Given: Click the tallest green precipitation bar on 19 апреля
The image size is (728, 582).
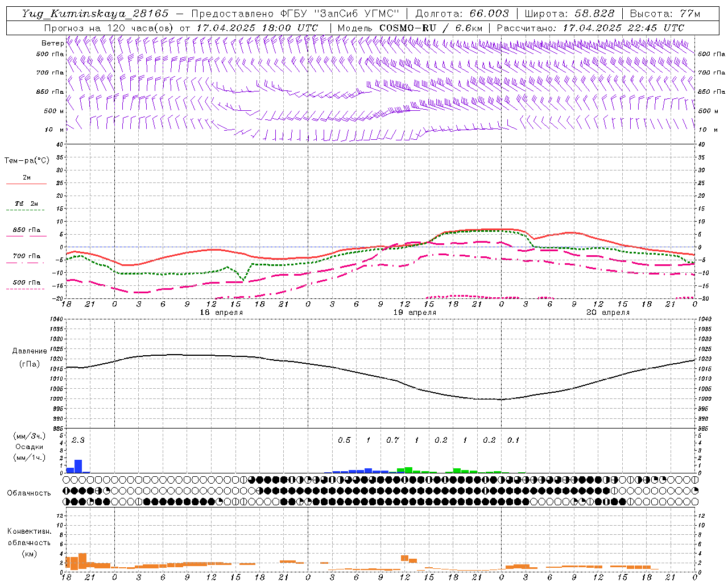Looking at the screenshot, I should tap(408, 470).
